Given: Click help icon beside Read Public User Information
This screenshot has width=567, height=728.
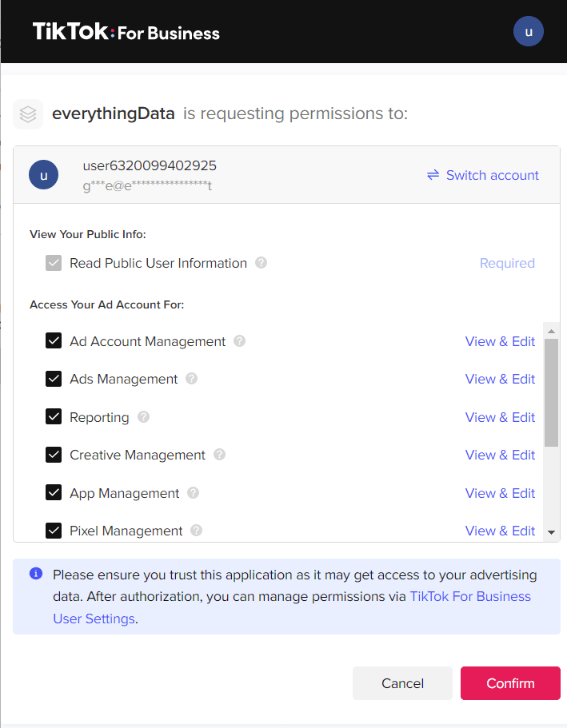Looking at the screenshot, I should click(x=261, y=263).
